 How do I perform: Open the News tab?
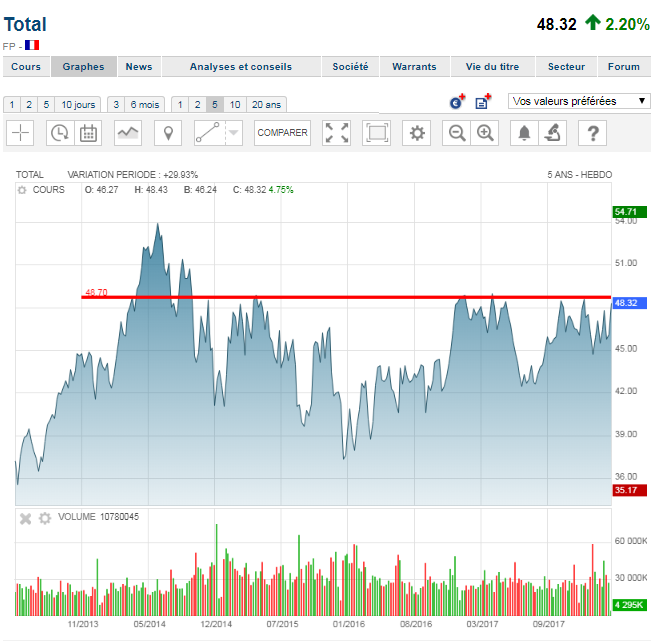(139, 67)
